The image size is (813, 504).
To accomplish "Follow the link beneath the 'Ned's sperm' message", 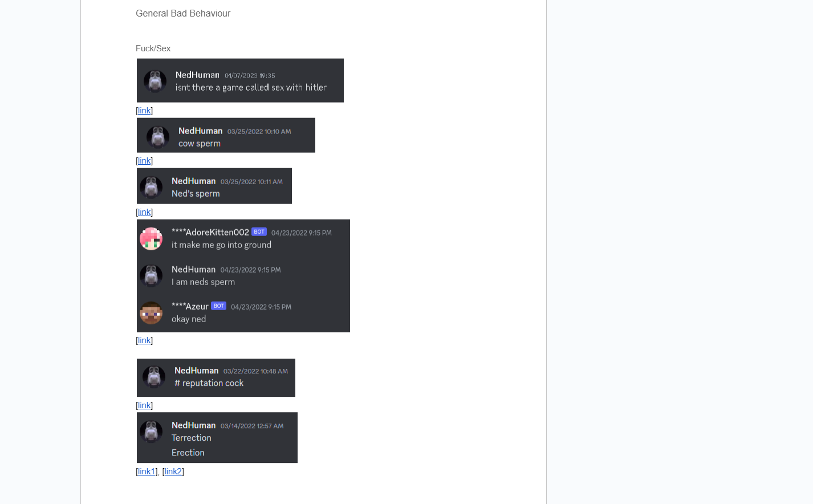I will pyautogui.click(x=144, y=212).
